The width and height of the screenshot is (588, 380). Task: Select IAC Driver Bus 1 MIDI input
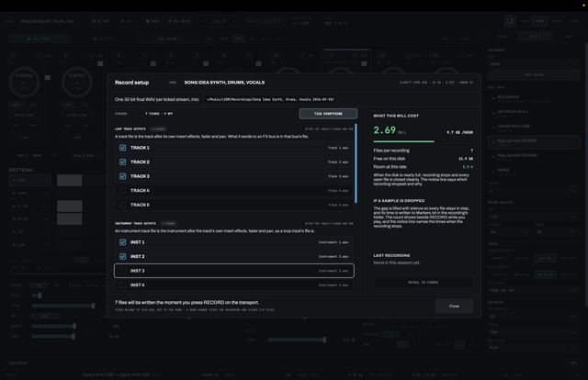[534, 113]
